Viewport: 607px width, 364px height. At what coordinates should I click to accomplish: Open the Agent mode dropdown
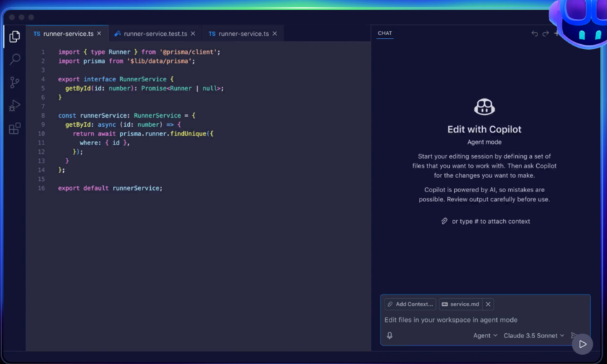tap(485, 335)
